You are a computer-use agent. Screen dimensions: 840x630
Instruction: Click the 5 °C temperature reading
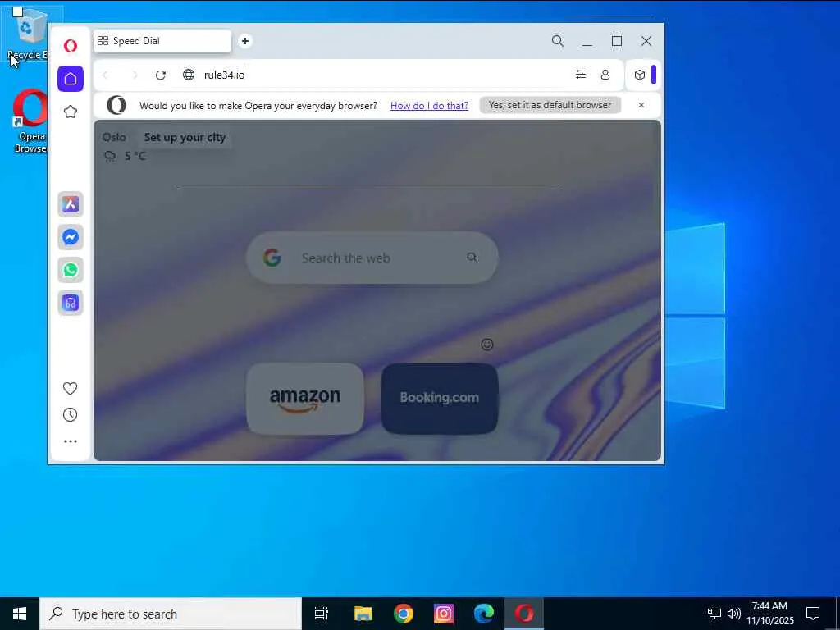coord(135,157)
